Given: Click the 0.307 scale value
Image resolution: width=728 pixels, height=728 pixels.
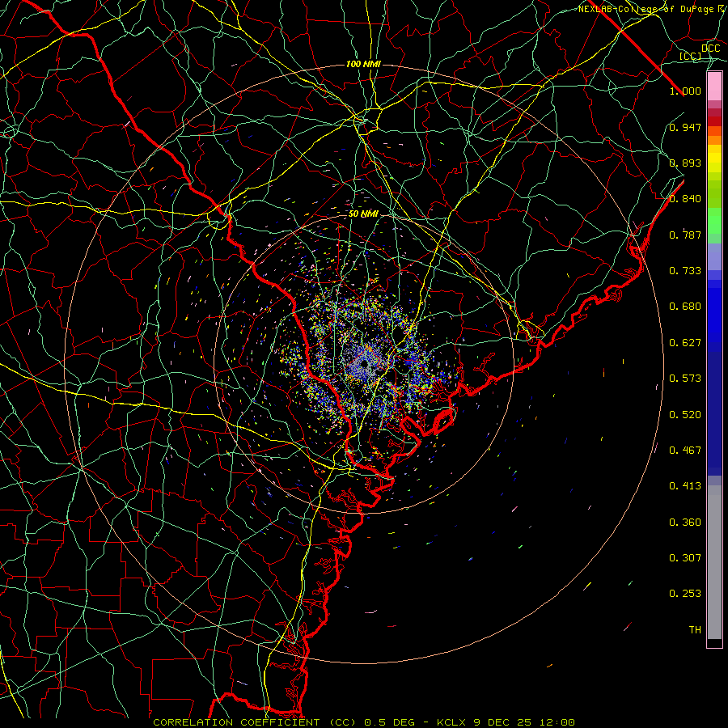Looking at the screenshot, I should coord(685,558).
